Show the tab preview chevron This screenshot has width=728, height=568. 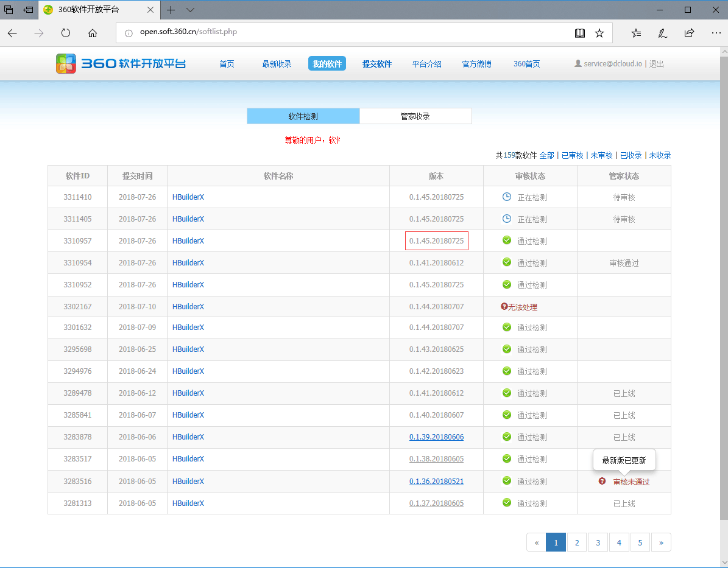coord(190,10)
